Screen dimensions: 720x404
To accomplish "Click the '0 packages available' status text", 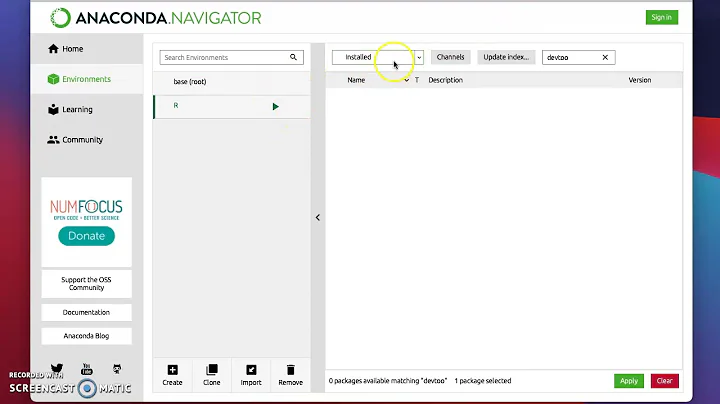I will pos(388,381).
